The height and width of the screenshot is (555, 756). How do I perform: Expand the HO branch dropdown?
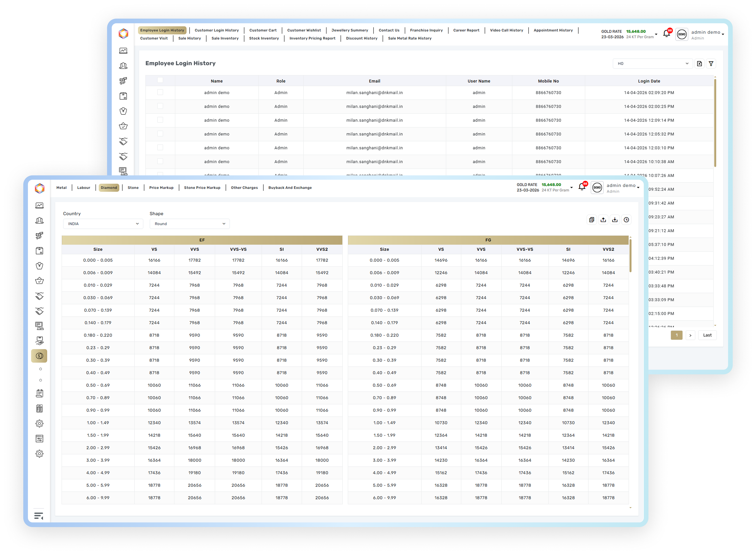pyautogui.click(x=652, y=64)
